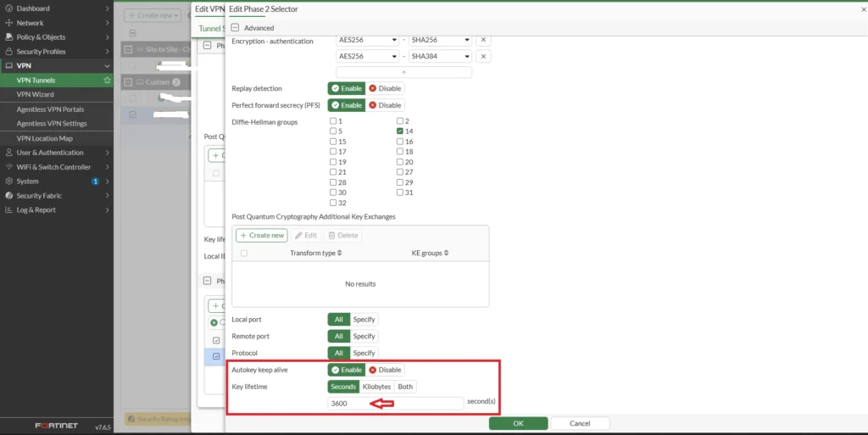This screenshot has width=868, height=435.
Task: Click the User & Authentication person icon
Action: click(x=8, y=153)
